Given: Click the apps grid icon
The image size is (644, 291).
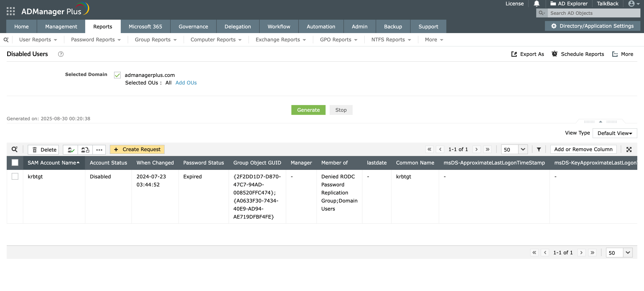Looking at the screenshot, I should pyautogui.click(x=11, y=11).
